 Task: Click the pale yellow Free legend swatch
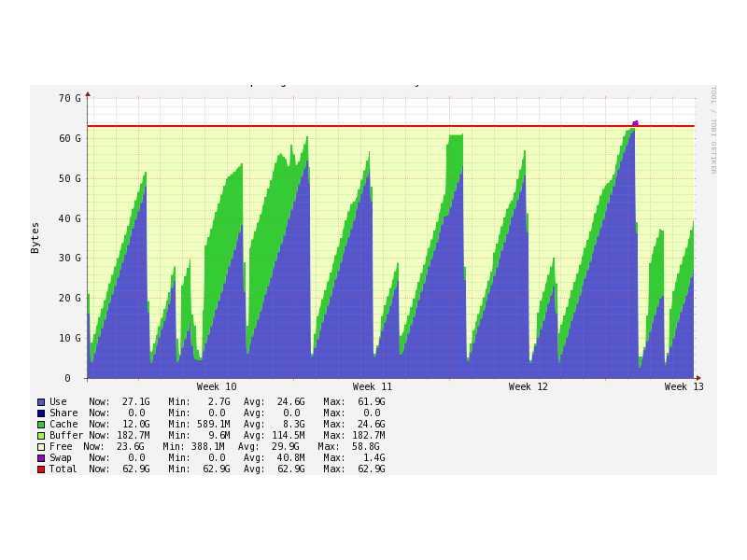tap(41, 447)
